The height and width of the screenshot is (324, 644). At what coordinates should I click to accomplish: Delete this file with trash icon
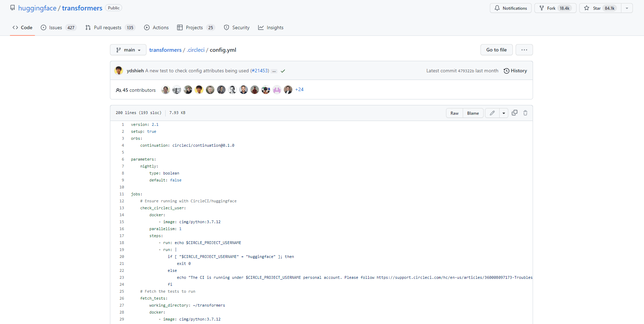525,113
